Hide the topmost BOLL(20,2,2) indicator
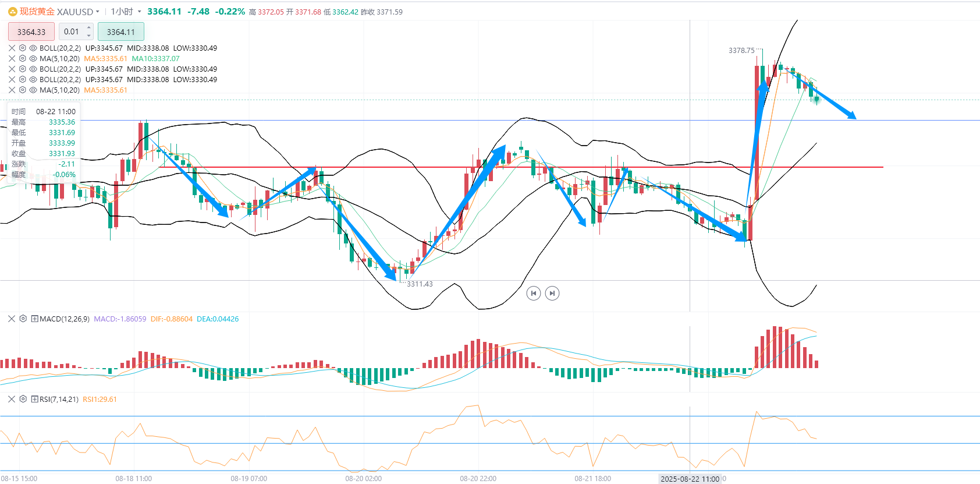980x484 pixels. [x=33, y=48]
